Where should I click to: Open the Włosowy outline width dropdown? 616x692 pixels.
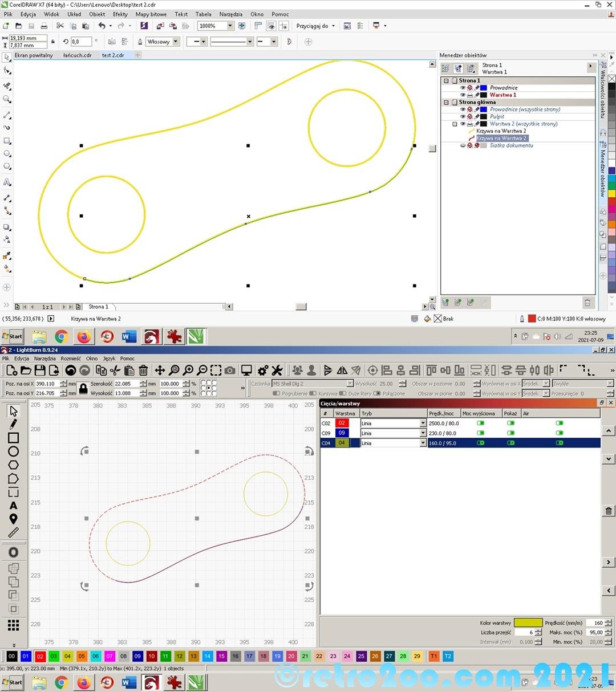coord(175,42)
